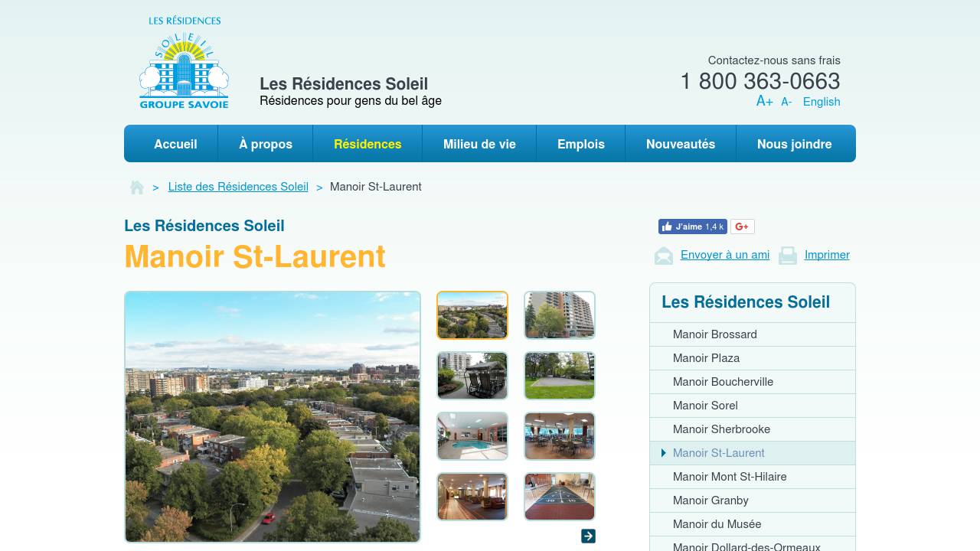Select the shuffleboard court thumbnail

point(560,497)
